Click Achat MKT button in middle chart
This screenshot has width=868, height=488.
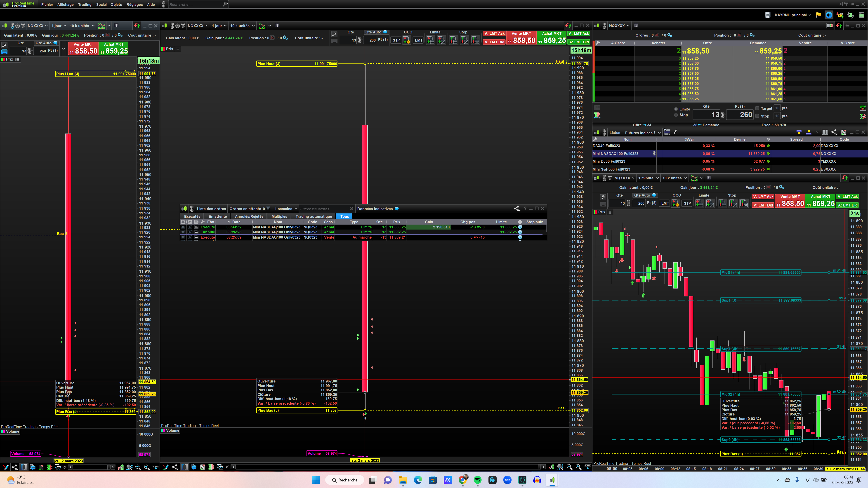pos(552,38)
